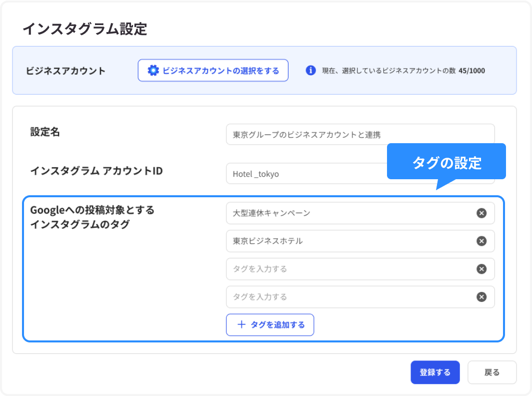The height and width of the screenshot is (396, 532).
Task: Click the X icon on the bottom empty tag row
Action: (x=481, y=297)
